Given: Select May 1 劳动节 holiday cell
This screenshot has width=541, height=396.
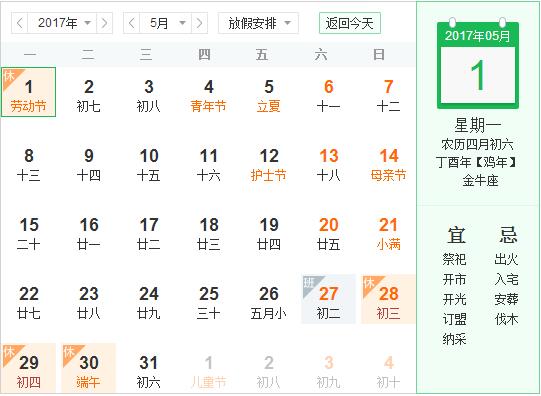Looking at the screenshot, I should (29, 92).
